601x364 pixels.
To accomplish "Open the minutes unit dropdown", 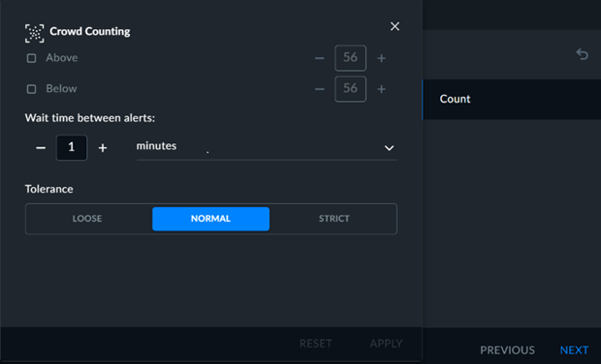I will tap(267, 147).
